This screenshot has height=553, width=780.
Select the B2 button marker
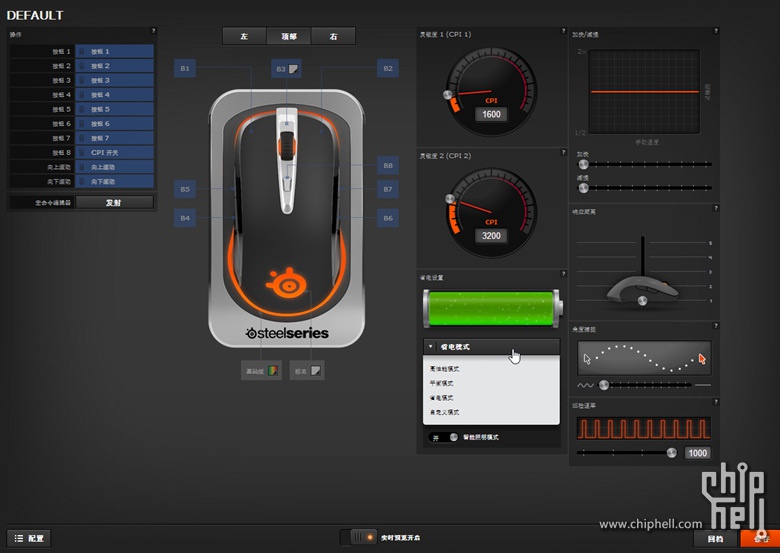pos(388,69)
